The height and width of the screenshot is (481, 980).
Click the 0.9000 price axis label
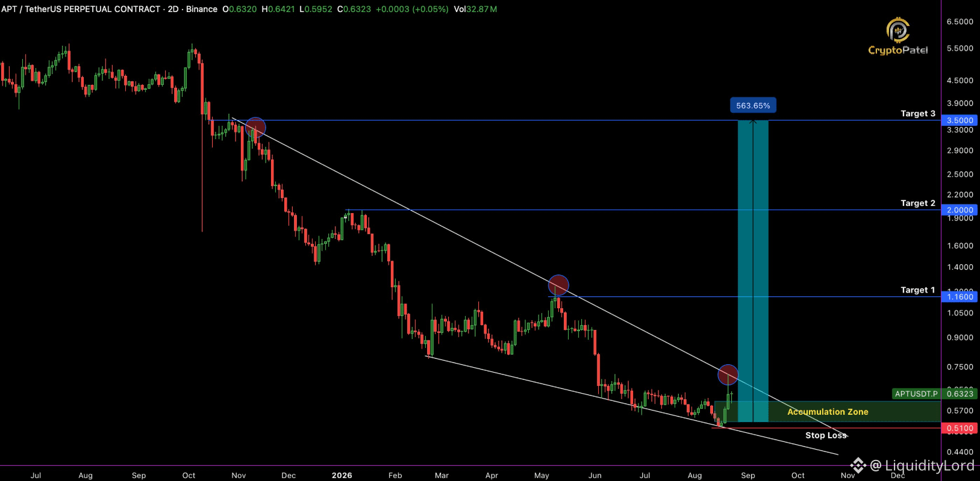(x=960, y=337)
